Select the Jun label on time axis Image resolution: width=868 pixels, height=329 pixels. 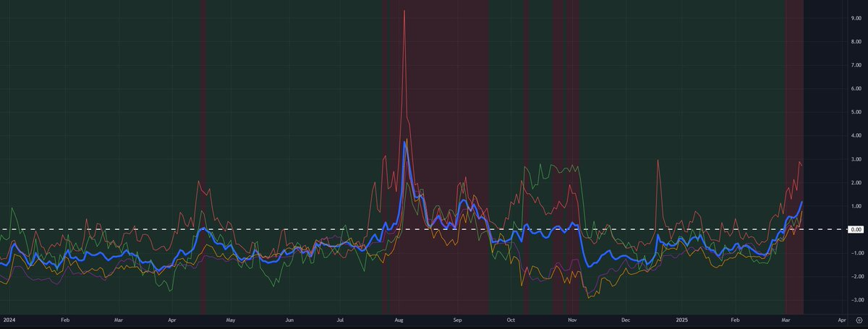289,319
